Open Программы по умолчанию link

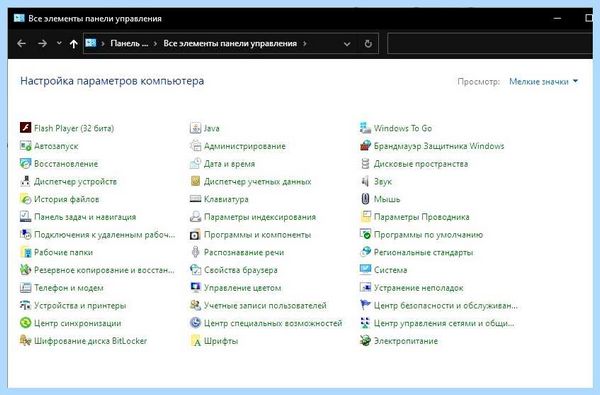(x=428, y=235)
